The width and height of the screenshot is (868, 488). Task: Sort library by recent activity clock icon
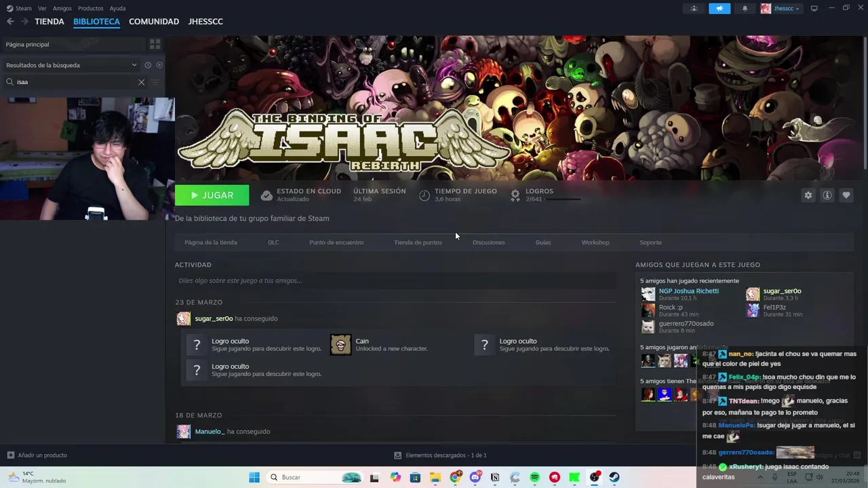tap(148, 65)
